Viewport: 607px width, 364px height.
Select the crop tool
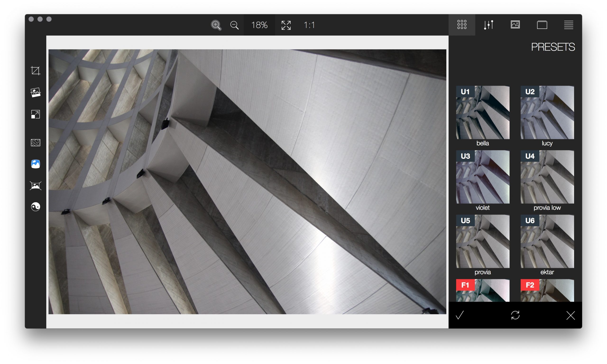tap(36, 71)
